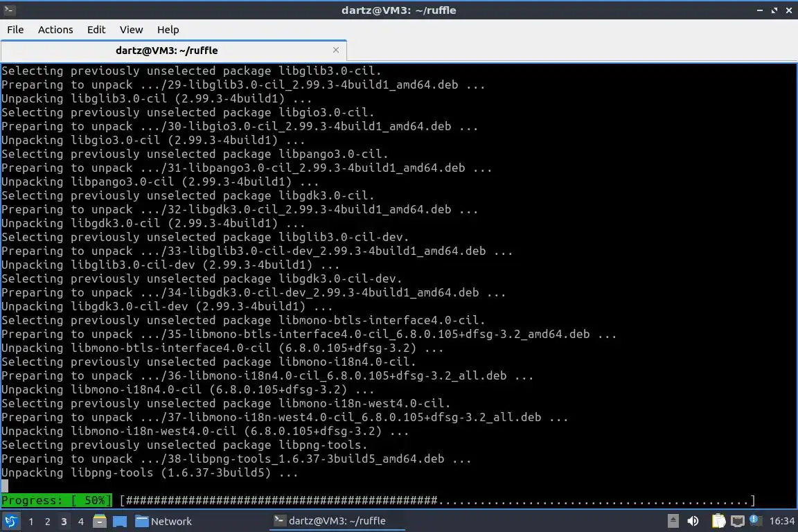Minimize the terminal window
The height and width of the screenshot is (532, 798).
(760, 10)
